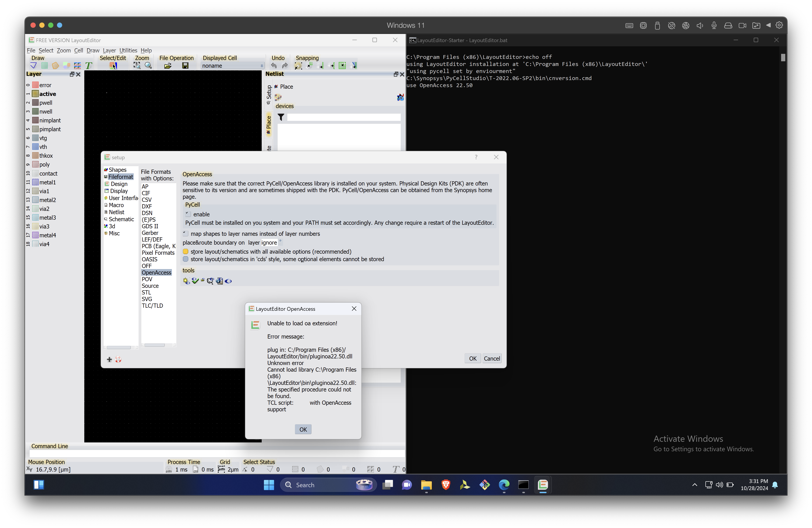
Task: Click the zoom-to-fit icon in Zoom toolbar
Action: click(x=137, y=66)
